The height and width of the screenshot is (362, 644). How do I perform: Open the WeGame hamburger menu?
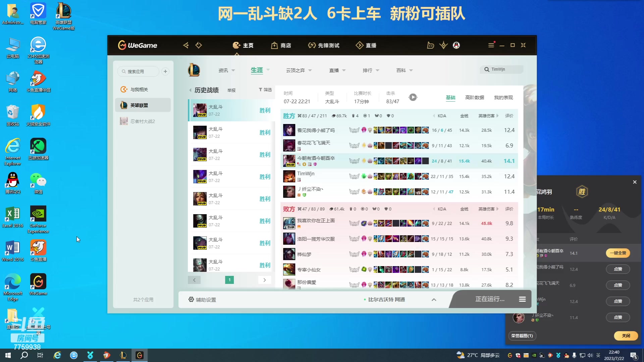(x=491, y=45)
